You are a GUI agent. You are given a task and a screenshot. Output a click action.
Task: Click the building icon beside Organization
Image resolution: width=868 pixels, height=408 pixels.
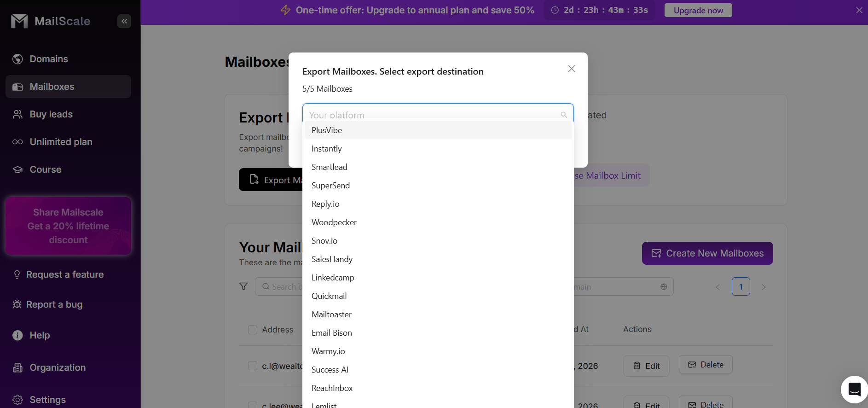pyautogui.click(x=17, y=367)
